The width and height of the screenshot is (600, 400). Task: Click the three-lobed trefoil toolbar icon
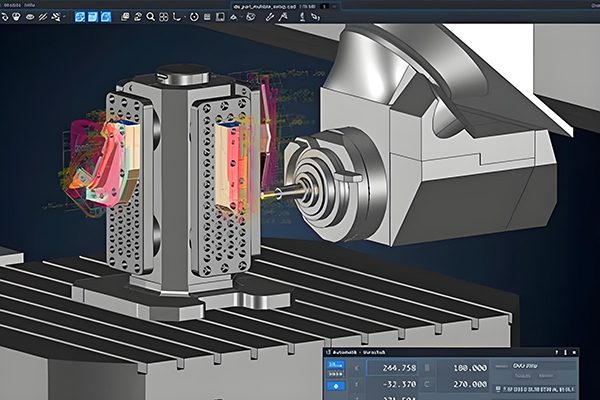coord(16,17)
